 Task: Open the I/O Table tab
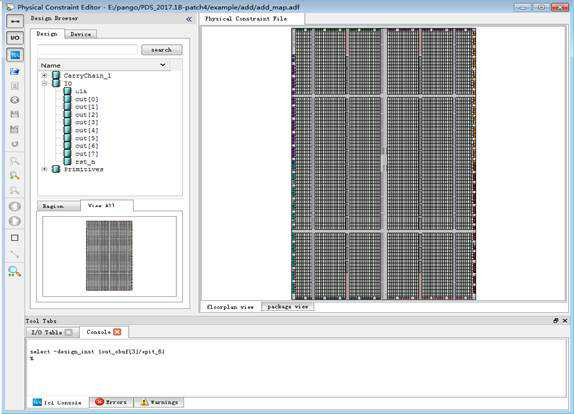(x=52, y=332)
